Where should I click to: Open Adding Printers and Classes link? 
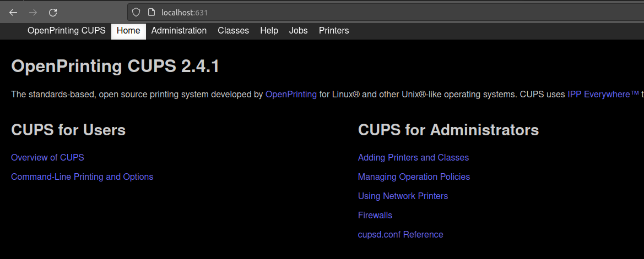point(413,157)
